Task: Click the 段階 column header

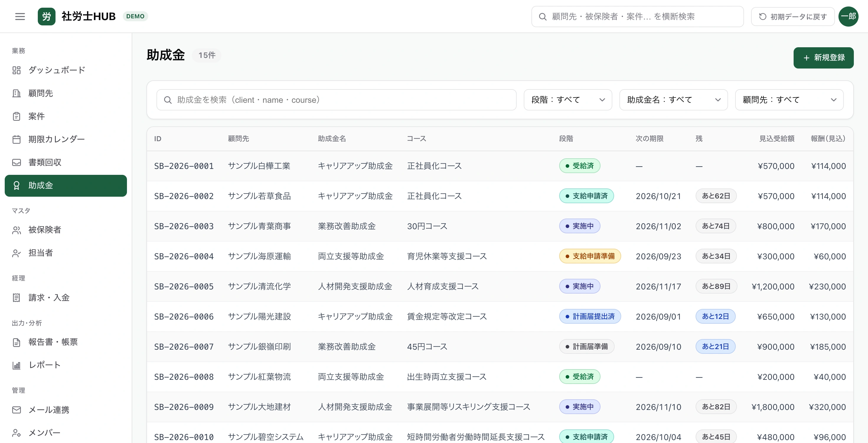Action: pyautogui.click(x=566, y=139)
